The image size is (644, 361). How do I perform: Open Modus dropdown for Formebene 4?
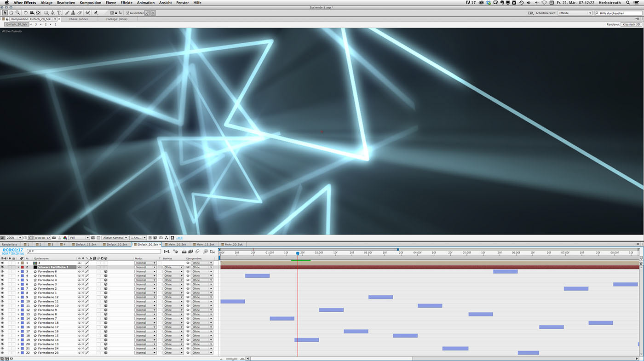(x=145, y=280)
